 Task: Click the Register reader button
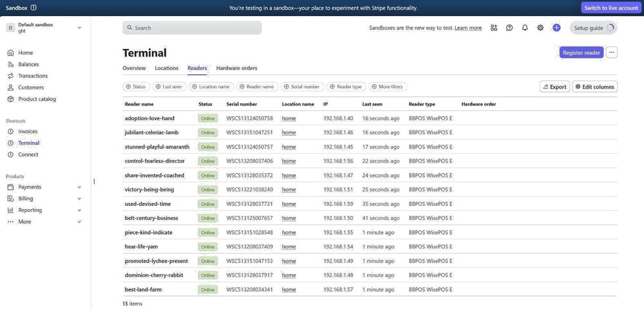click(x=581, y=53)
